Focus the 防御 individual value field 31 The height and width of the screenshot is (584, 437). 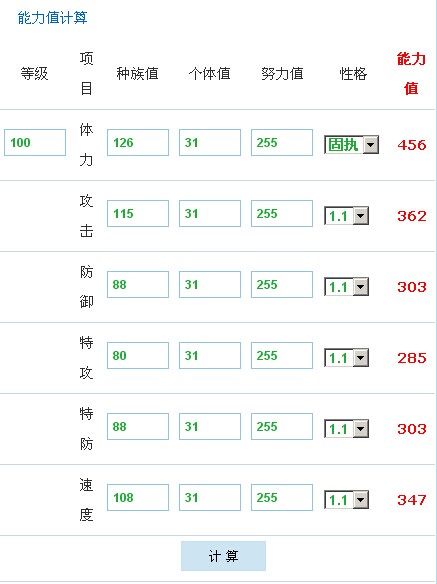pyautogui.click(x=210, y=285)
